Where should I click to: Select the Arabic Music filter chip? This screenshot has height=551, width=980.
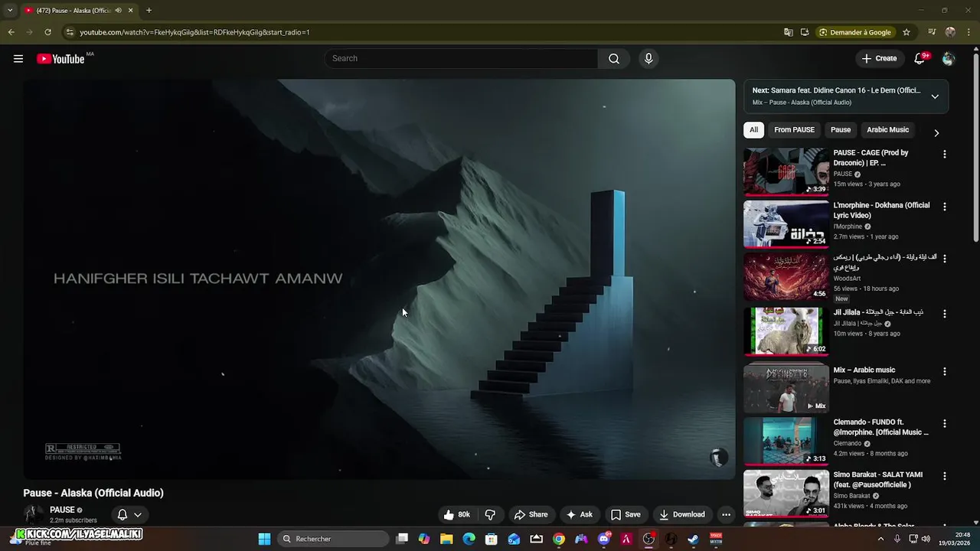(887, 130)
